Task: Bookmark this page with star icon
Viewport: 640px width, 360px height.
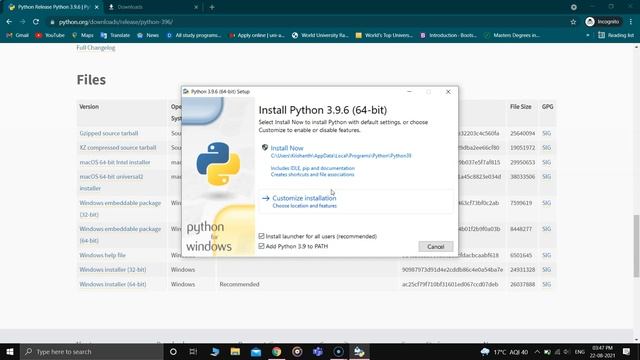Action: pyautogui.click(x=573, y=22)
